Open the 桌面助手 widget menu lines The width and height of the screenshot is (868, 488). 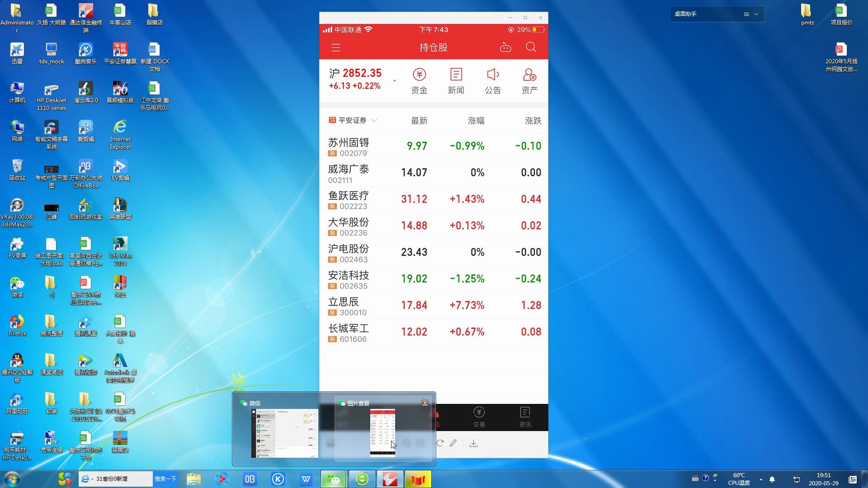click(746, 14)
